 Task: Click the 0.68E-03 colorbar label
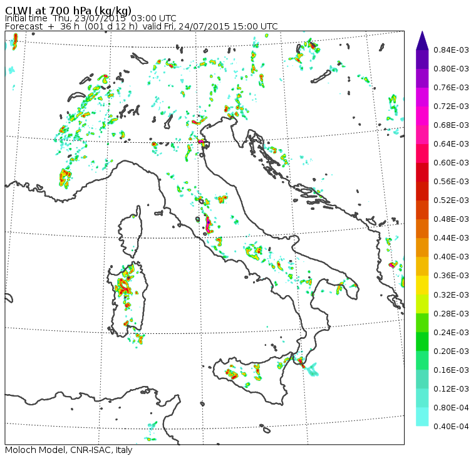(451, 125)
